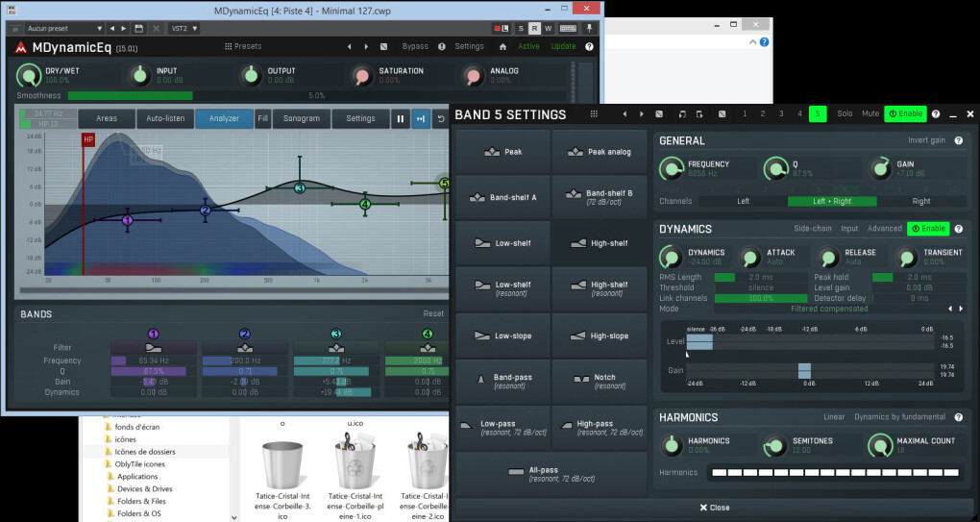This screenshot has width=980, height=522.
Task: Select the High-pass resonant filter
Action: coord(600,428)
